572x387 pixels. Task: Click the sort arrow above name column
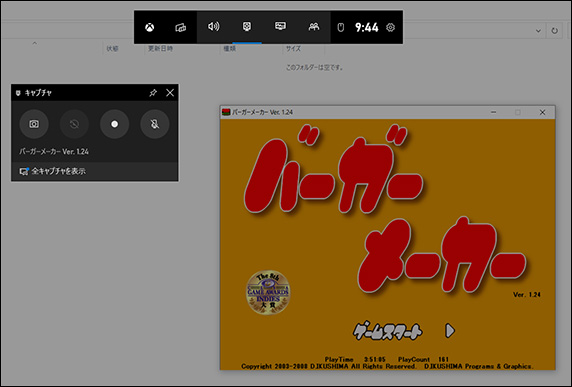coord(34,43)
